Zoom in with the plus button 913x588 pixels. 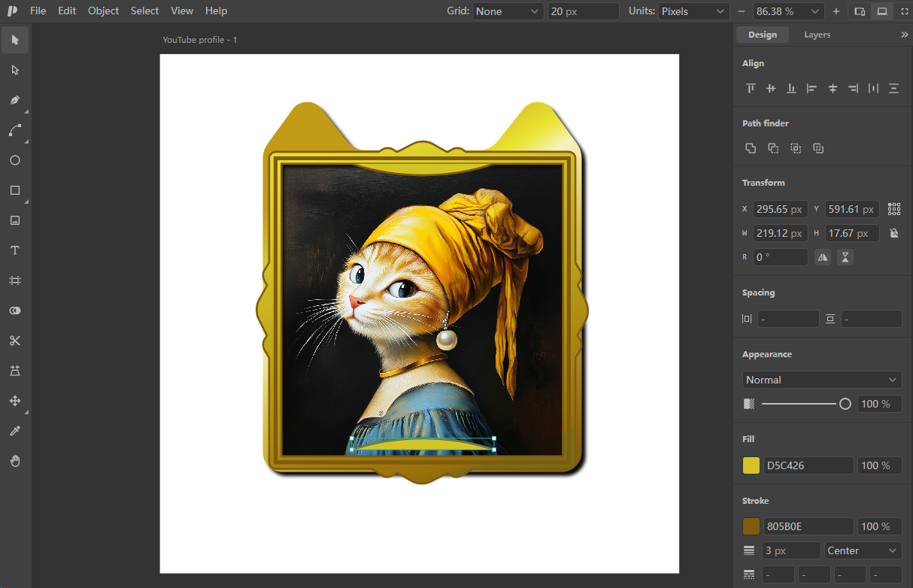click(836, 11)
